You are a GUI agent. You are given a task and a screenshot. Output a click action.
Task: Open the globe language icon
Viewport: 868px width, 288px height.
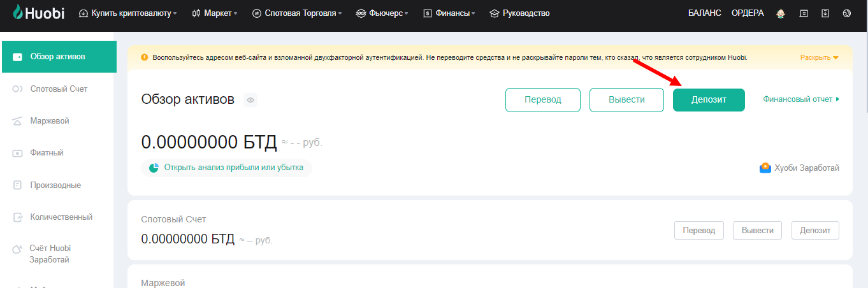click(847, 13)
